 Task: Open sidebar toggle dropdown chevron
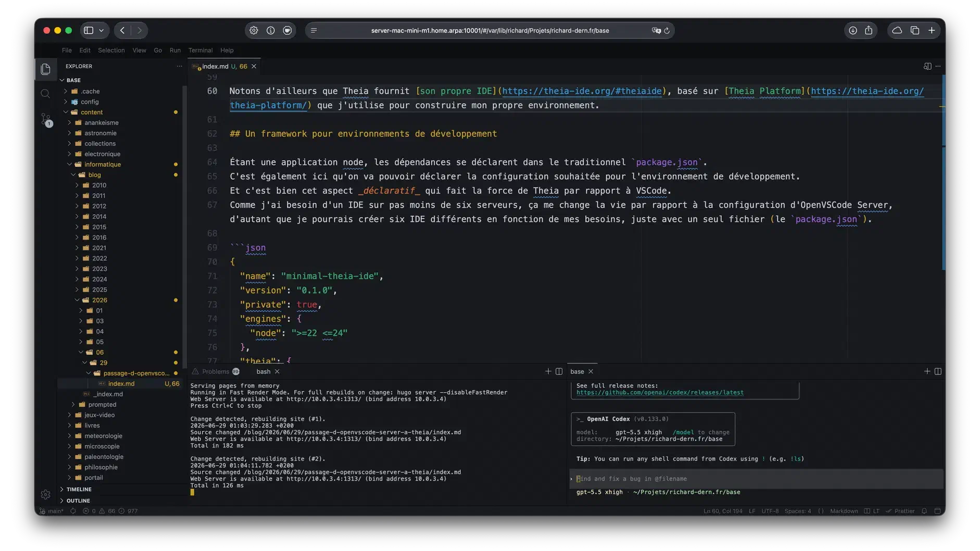pyautogui.click(x=101, y=30)
